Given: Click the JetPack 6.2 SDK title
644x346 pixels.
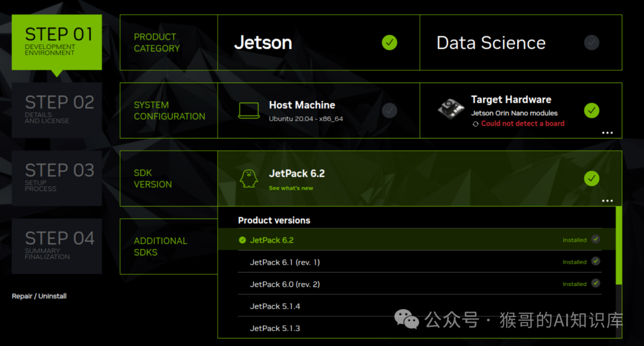Looking at the screenshot, I should 296,173.
